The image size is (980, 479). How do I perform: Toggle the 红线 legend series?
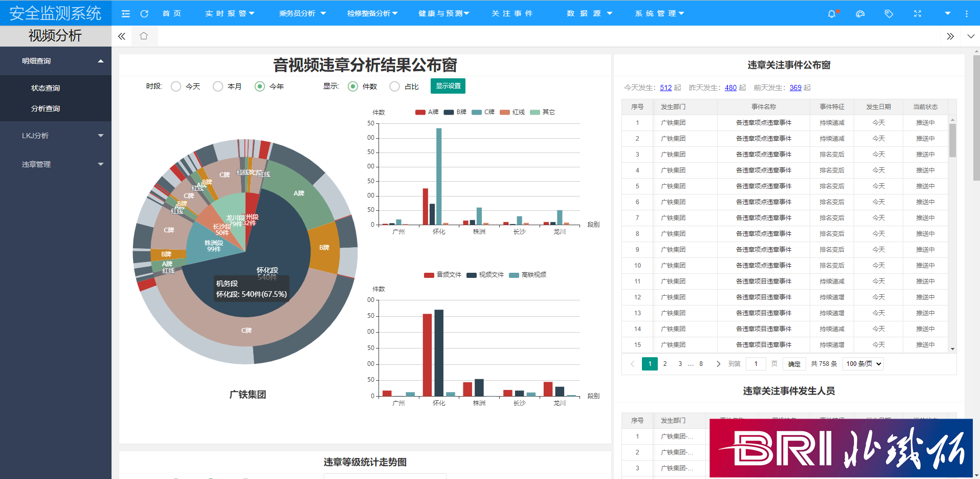(513, 112)
